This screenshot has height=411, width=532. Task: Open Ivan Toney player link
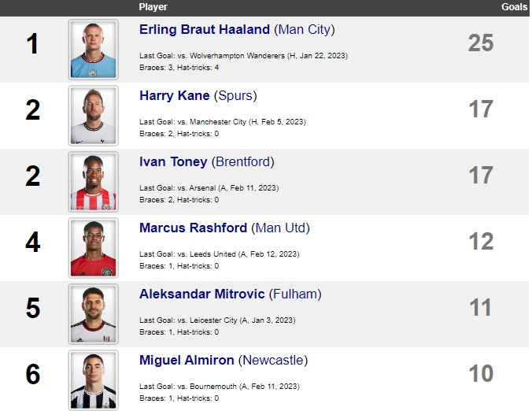pos(173,162)
